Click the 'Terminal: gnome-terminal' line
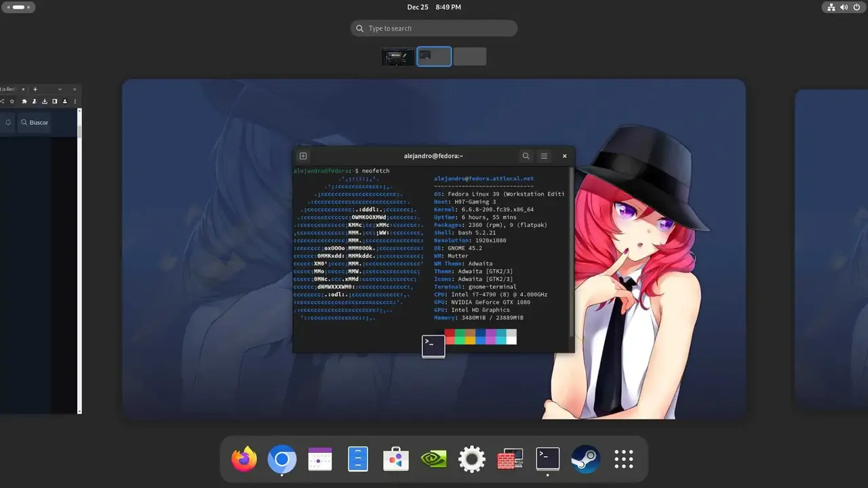 [x=475, y=287]
